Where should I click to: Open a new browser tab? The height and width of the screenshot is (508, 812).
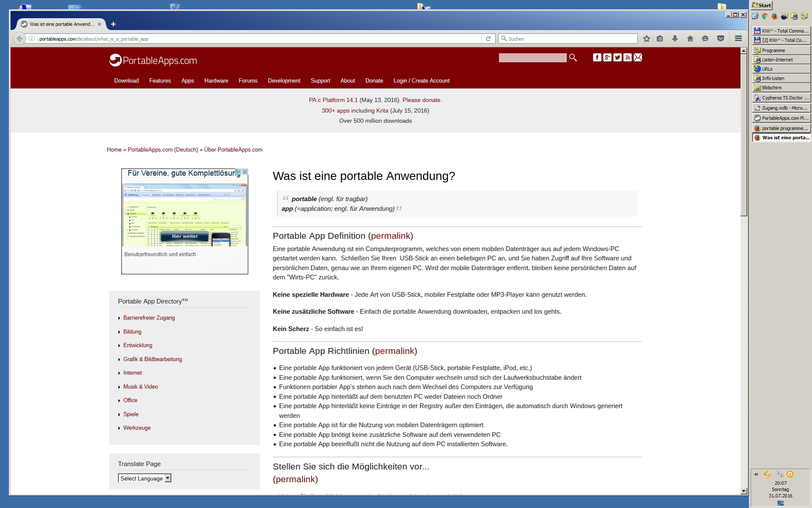[113, 24]
